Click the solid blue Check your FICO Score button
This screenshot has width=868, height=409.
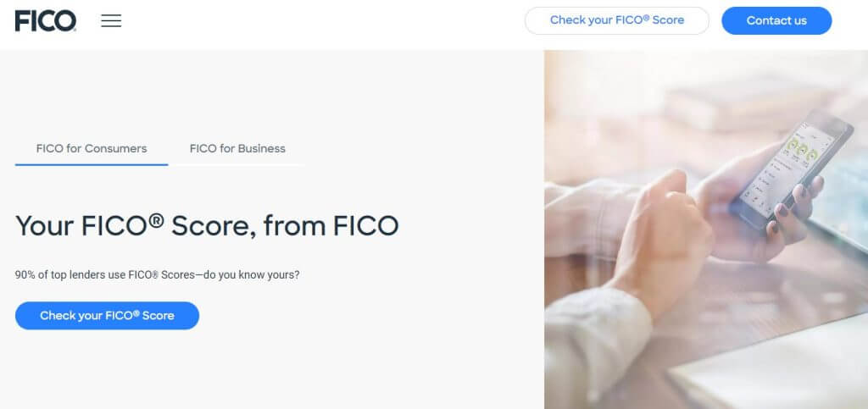tap(107, 316)
